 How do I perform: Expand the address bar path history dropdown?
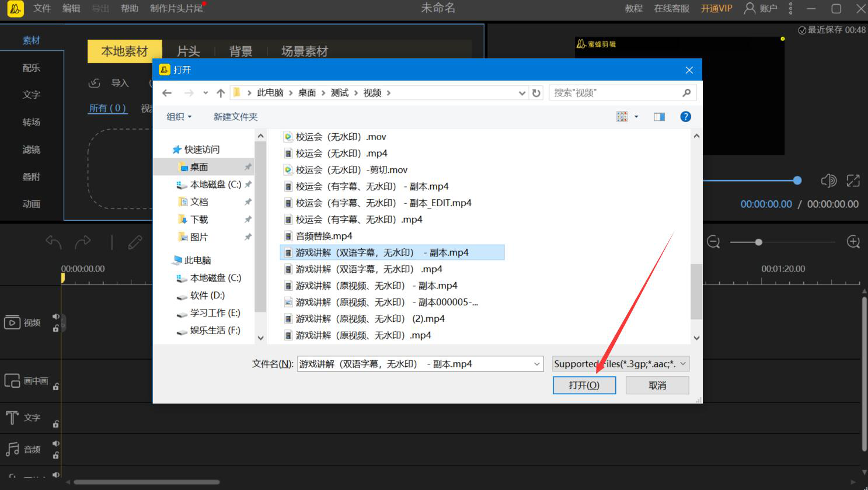pyautogui.click(x=522, y=93)
